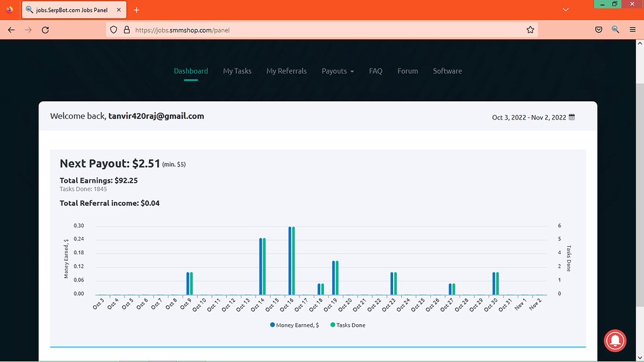Bookmark this page with the star icon
The image size is (644, 362).
tap(530, 30)
